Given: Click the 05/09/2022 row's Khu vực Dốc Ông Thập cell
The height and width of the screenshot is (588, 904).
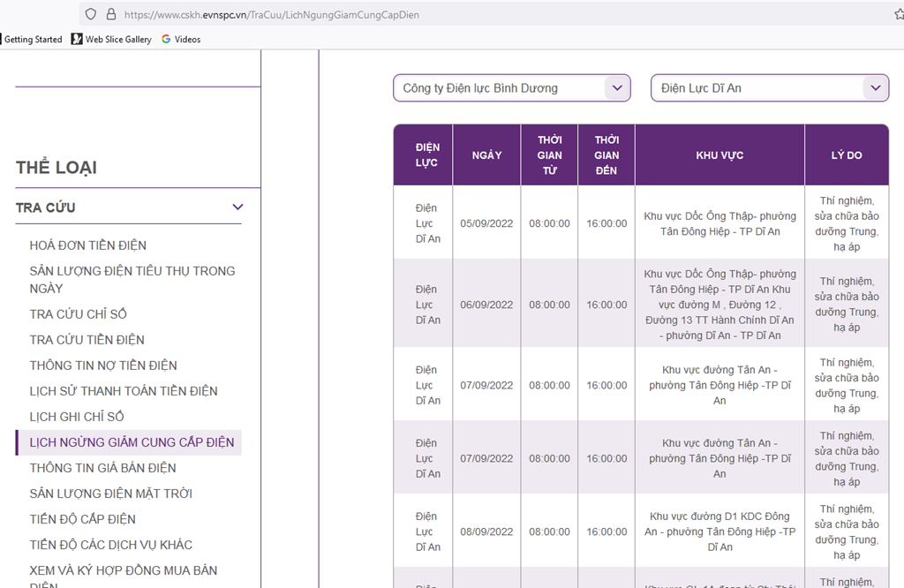Looking at the screenshot, I should click(719, 223).
